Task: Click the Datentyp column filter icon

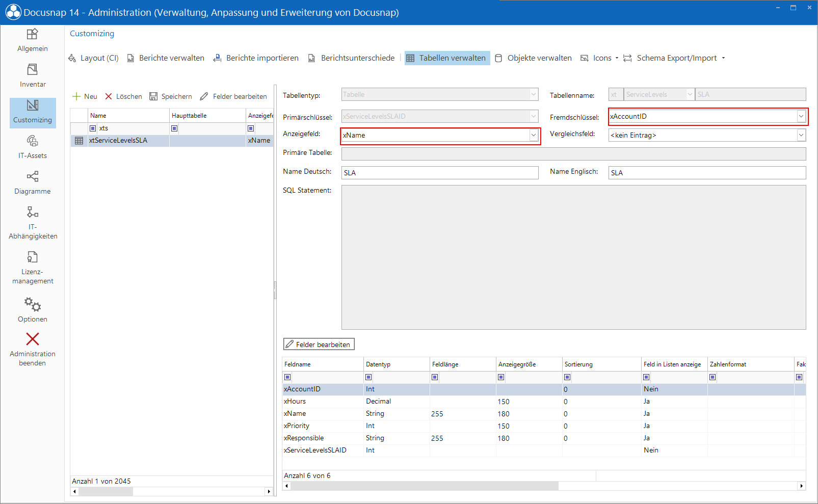Action: tap(368, 377)
